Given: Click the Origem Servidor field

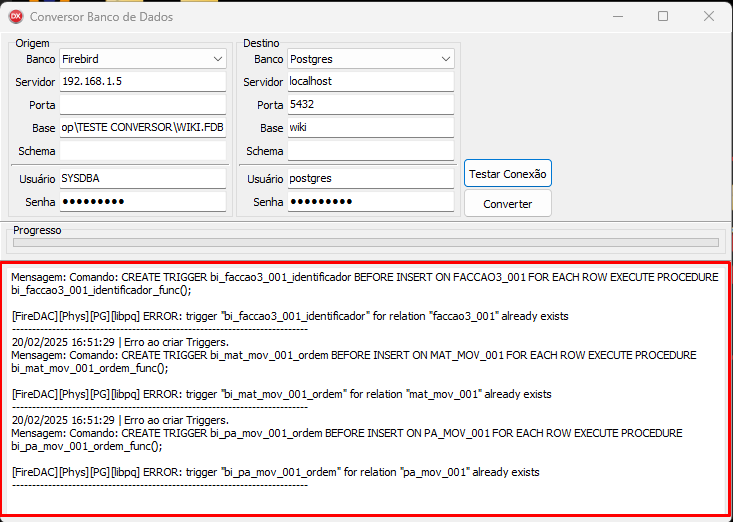Looking at the screenshot, I should tap(143, 81).
